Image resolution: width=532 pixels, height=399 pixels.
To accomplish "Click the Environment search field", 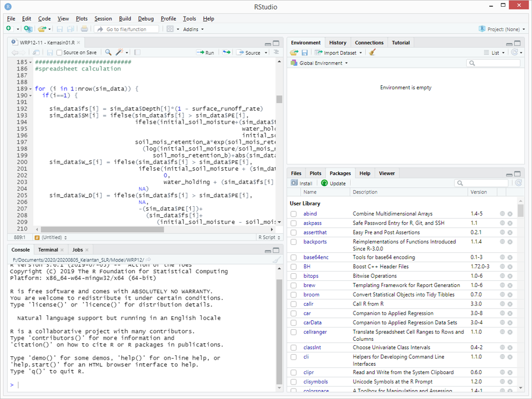I will [x=493, y=63].
